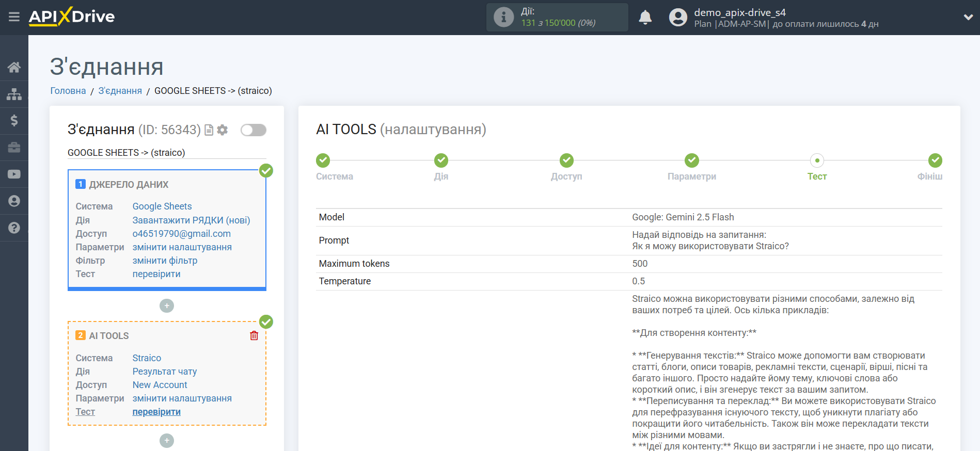The image size is (980, 451).
Task: Open the Головна breadcrumb link
Action: click(x=68, y=91)
